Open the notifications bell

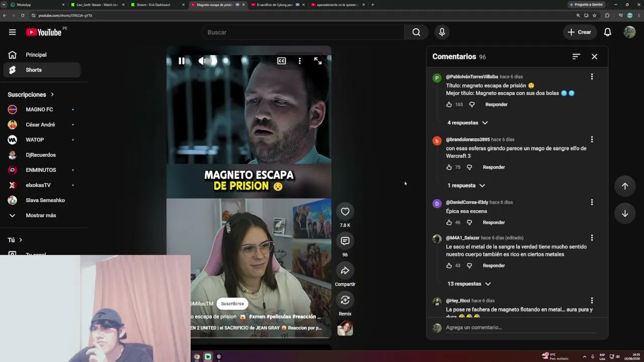click(x=607, y=32)
